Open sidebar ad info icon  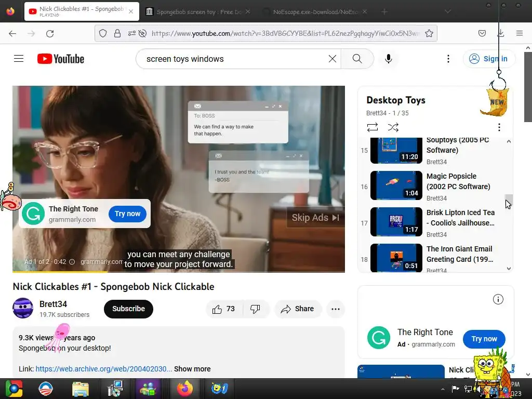click(498, 299)
